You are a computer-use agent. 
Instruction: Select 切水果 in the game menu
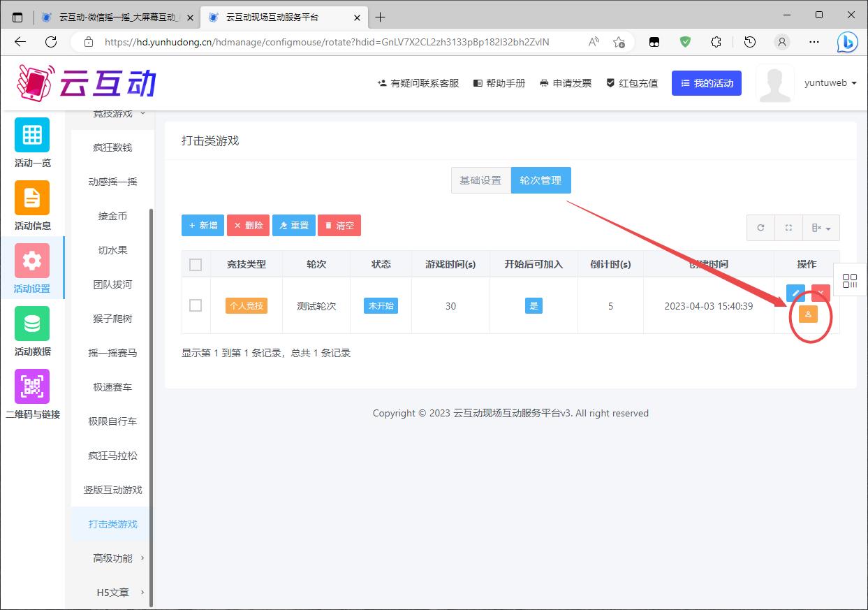[112, 250]
